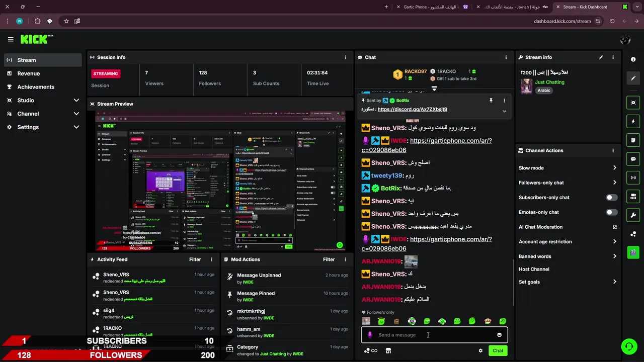The height and width of the screenshot is (362, 644).
Task: Toggle Subscribers-only chat switch
Action: [611, 198]
